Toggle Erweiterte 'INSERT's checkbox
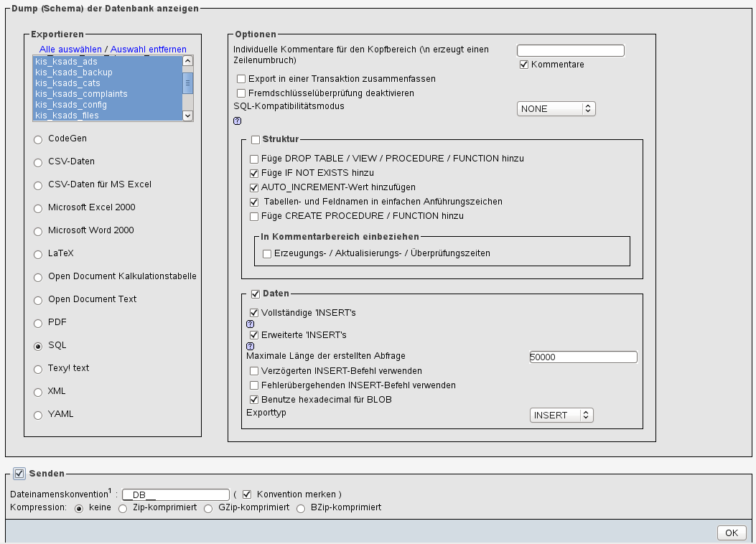 [x=254, y=335]
